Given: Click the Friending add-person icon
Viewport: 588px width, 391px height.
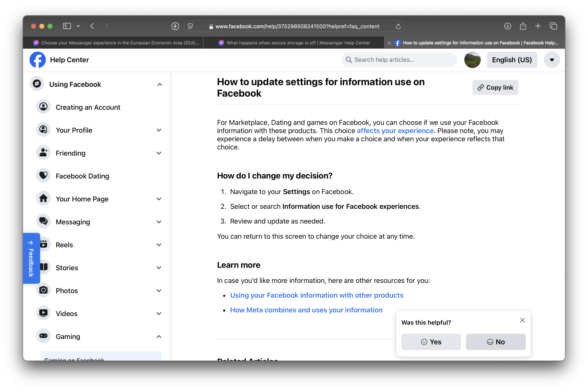Looking at the screenshot, I should coord(43,153).
